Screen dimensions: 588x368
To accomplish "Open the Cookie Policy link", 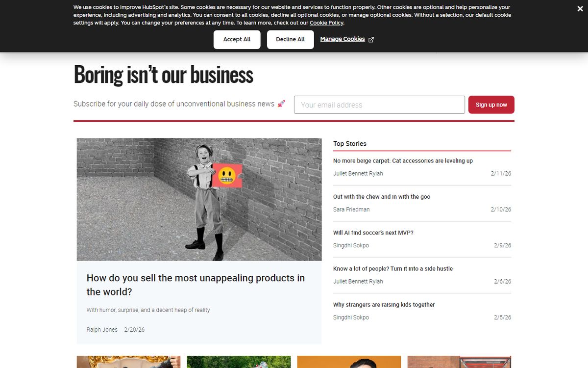I will click(x=326, y=23).
